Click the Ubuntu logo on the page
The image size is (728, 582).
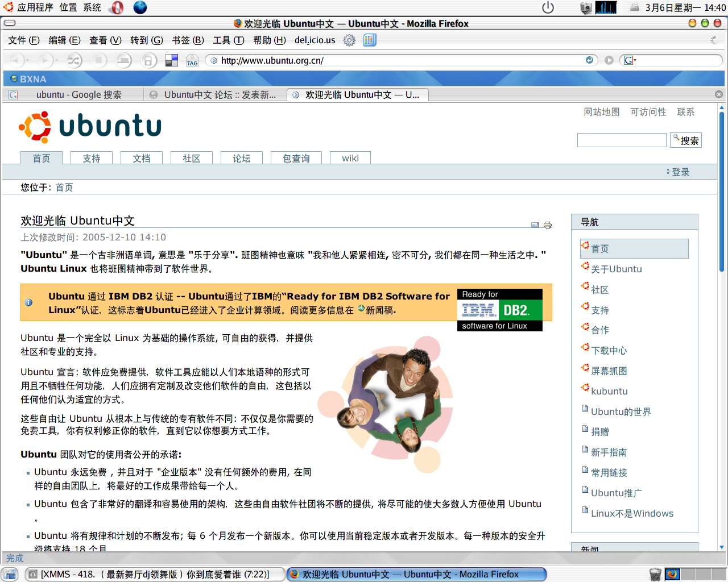[x=90, y=126]
